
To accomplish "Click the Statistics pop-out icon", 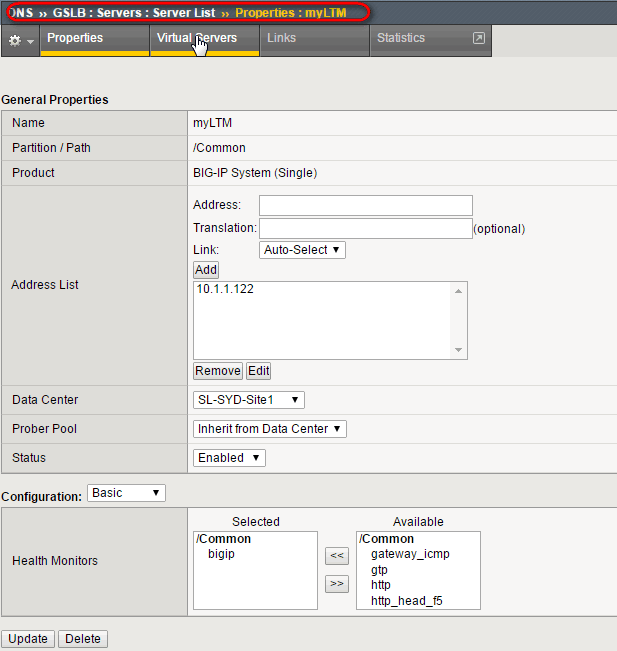I will pos(478,39).
